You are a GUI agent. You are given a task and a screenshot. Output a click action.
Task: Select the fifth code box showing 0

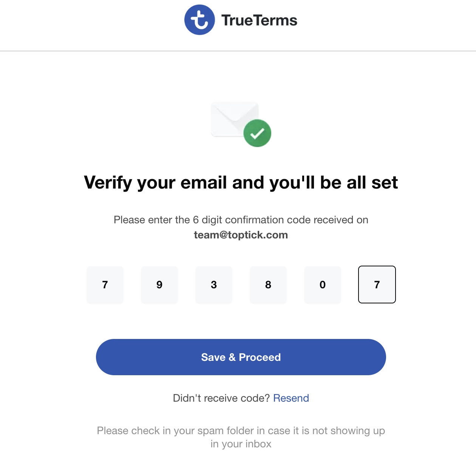323,285
